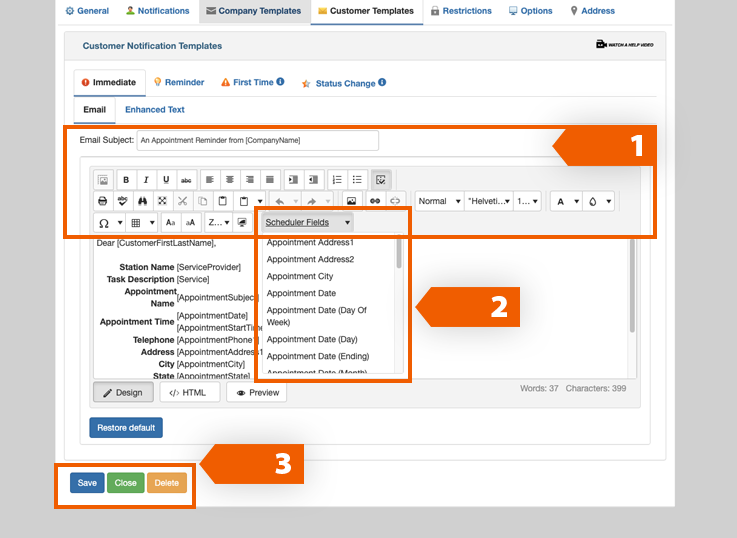Switch editor to HTML mode
The width and height of the screenshot is (737, 538).
point(189,393)
